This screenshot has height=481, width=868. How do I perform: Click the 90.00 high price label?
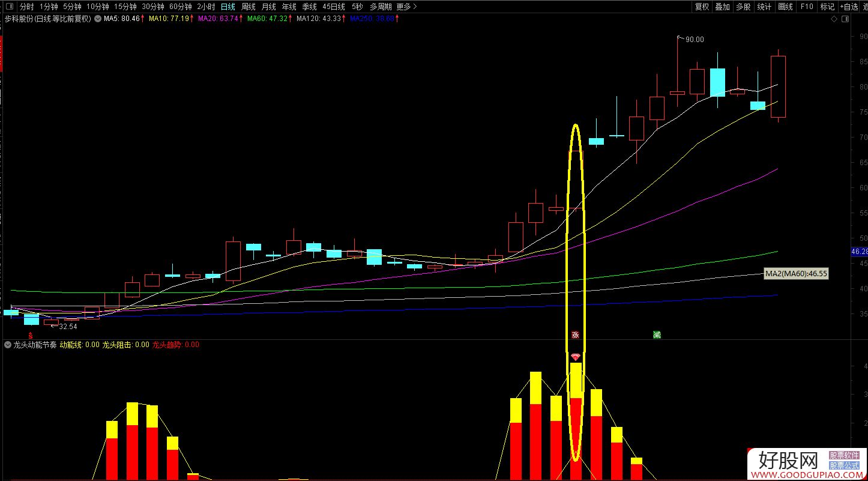point(695,40)
